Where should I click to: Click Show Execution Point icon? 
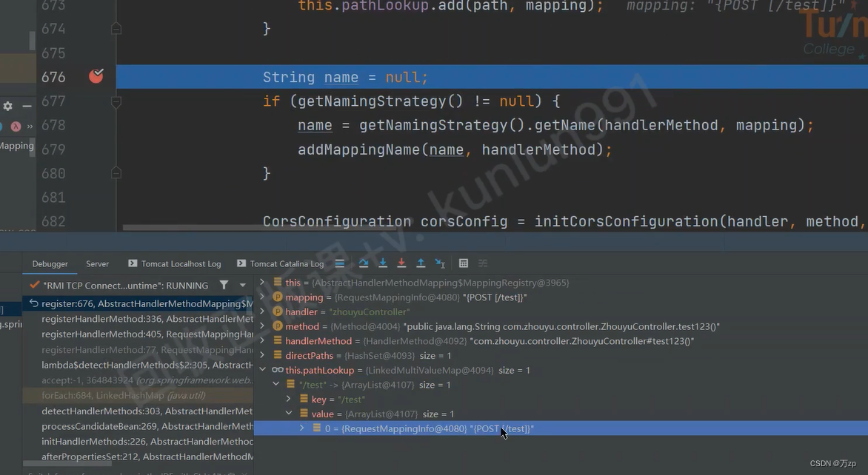pos(340,263)
